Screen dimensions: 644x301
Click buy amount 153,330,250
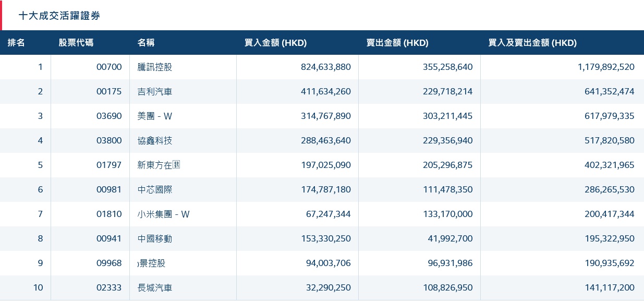(x=326, y=238)
